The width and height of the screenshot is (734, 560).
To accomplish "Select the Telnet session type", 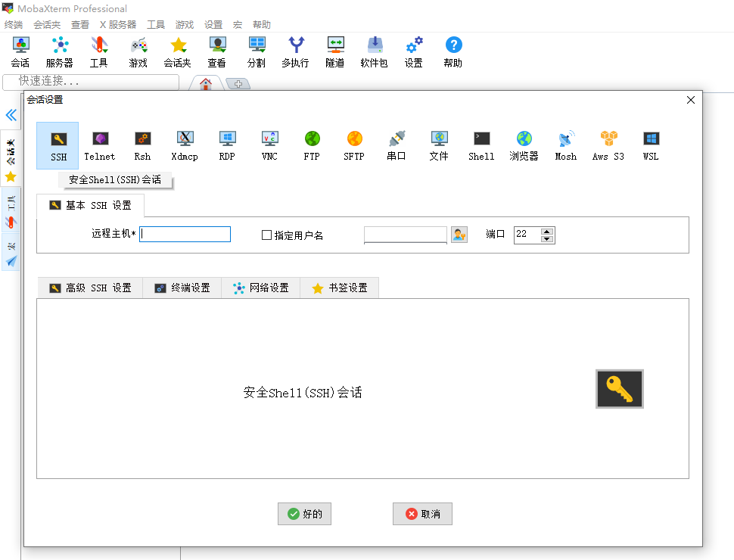I will (100, 145).
